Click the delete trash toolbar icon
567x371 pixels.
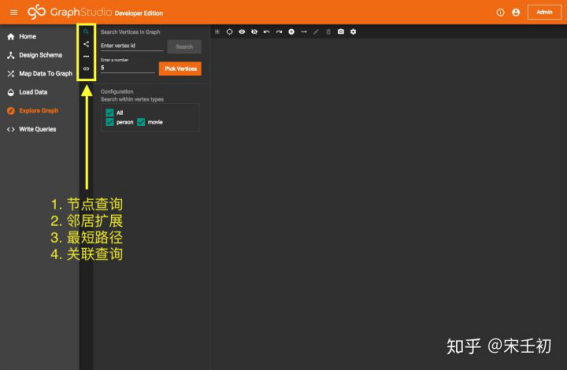point(328,32)
